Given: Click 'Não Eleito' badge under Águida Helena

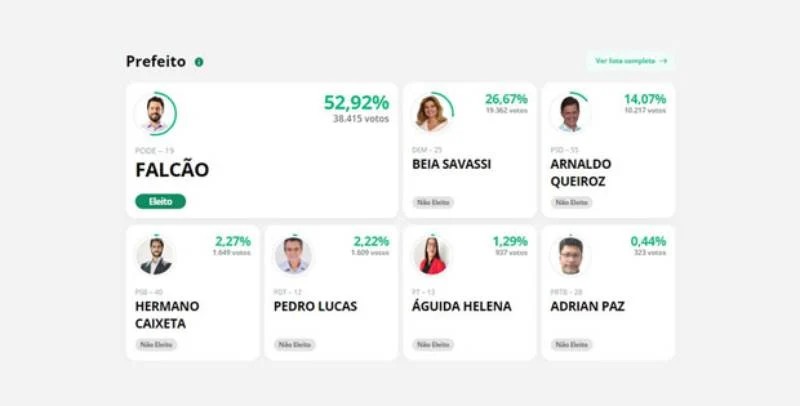Looking at the screenshot, I should click(x=433, y=345).
